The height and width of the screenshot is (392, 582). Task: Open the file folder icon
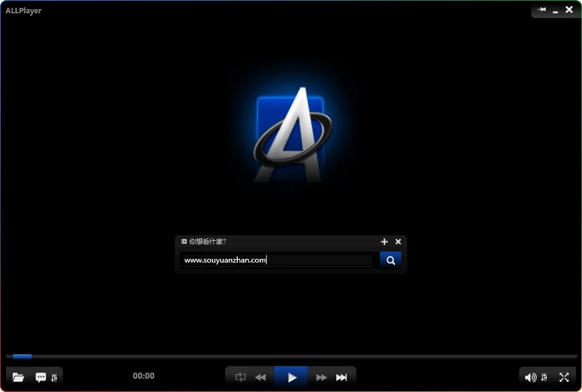click(18, 377)
